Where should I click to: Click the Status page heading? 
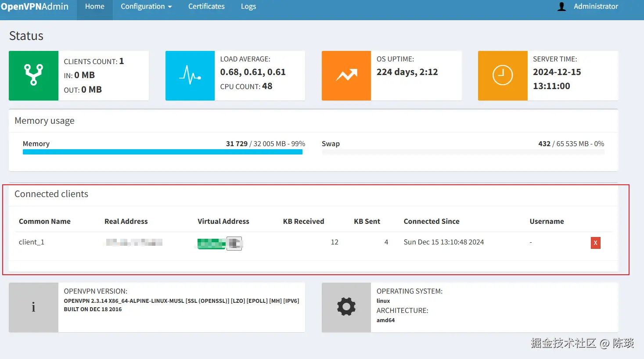click(26, 36)
